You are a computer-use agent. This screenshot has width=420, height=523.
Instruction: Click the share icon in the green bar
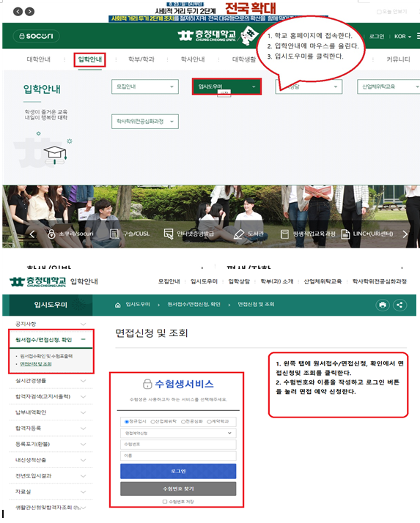(399, 305)
